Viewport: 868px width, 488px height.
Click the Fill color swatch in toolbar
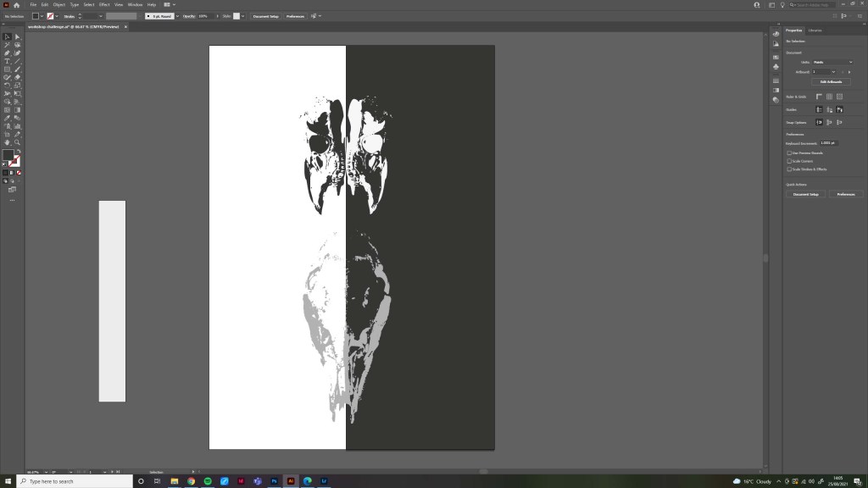tap(8, 155)
